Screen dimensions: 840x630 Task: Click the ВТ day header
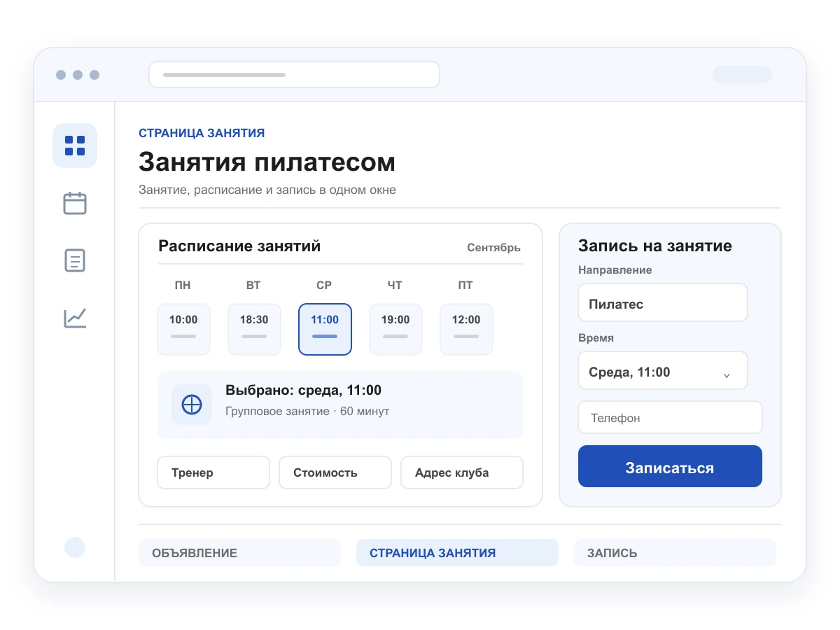click(x=253, y=285)
